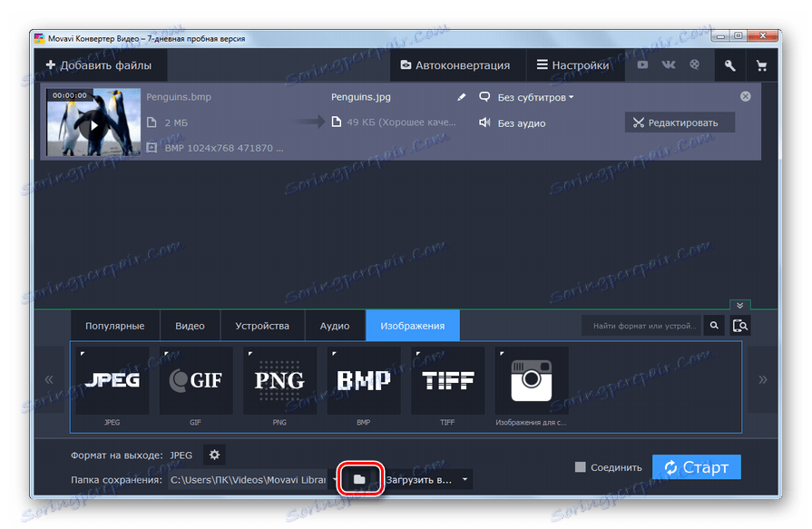Switch to the Устройства tab
This screenshot has width=812, height=529.
[262, 326]
